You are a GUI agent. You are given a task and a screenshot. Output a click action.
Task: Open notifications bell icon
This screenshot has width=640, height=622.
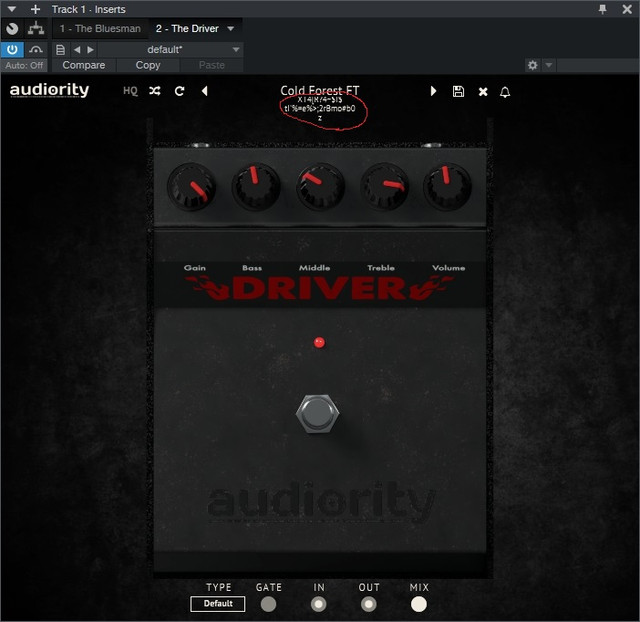(505, 92)
